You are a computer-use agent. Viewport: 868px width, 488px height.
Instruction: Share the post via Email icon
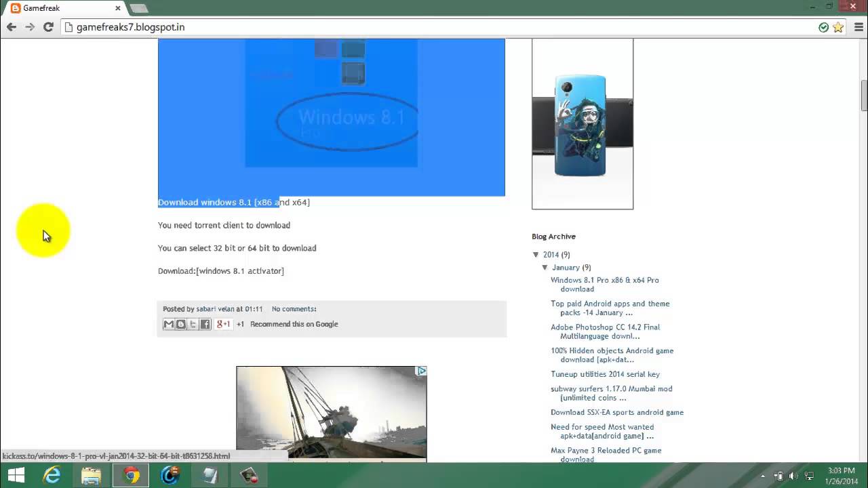[169, 324]
